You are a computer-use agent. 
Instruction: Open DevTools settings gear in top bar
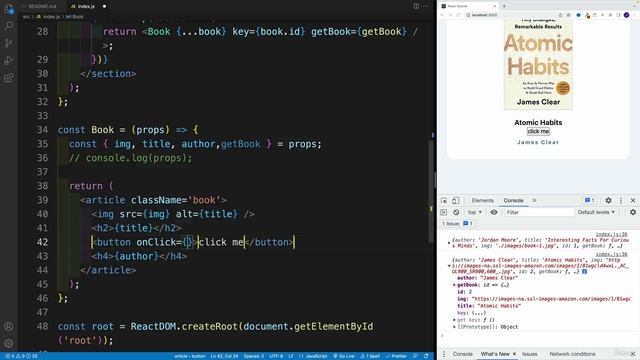(608, 200)
